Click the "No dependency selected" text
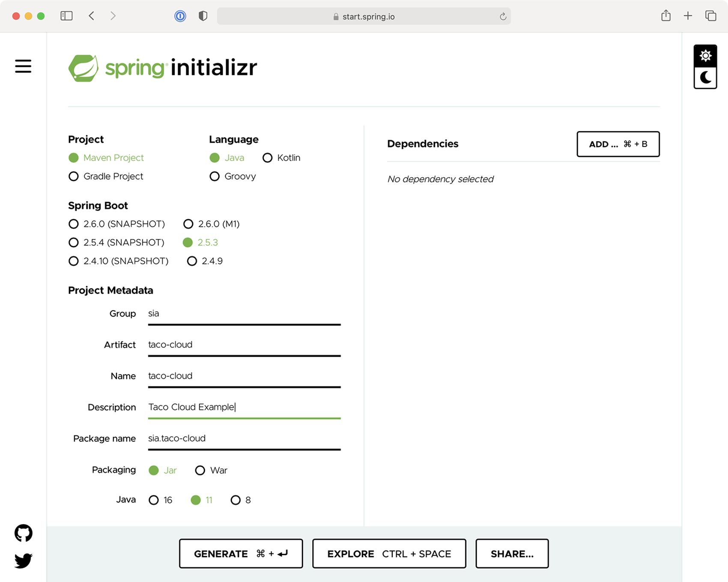 [x=440, y=179]
